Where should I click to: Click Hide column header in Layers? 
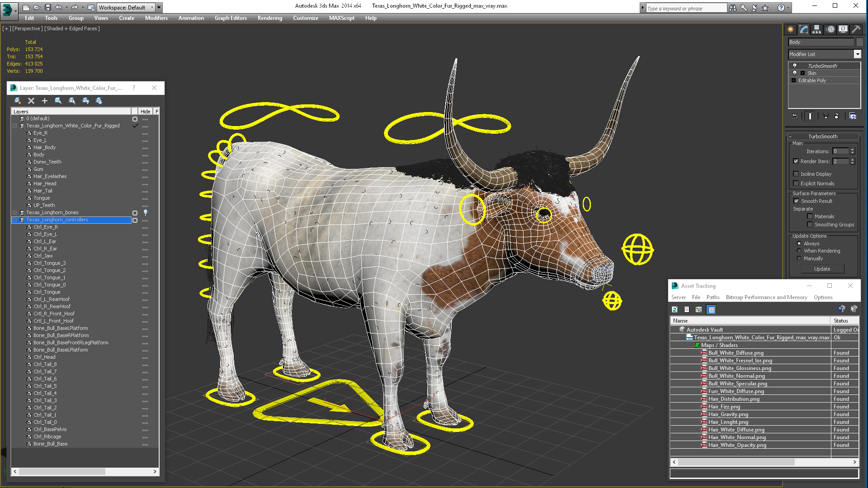145,112
